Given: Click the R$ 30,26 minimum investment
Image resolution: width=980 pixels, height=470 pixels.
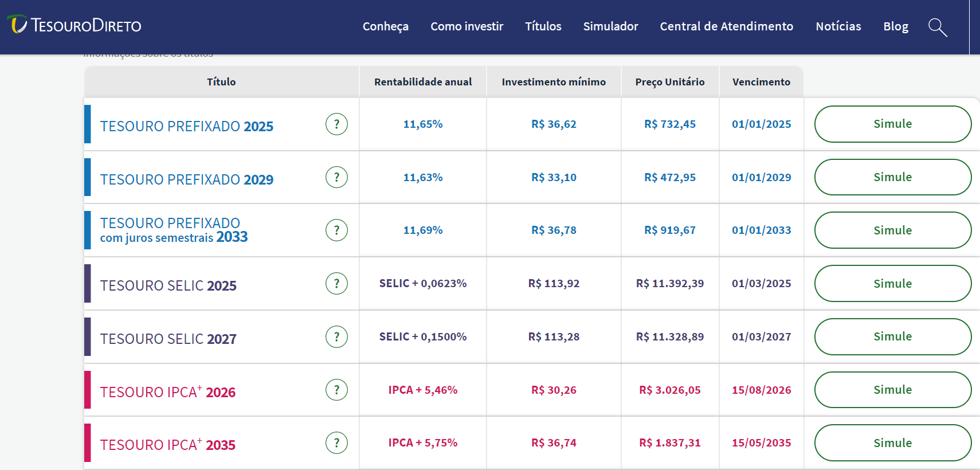Looking at the screenshot, I should 554,390.
